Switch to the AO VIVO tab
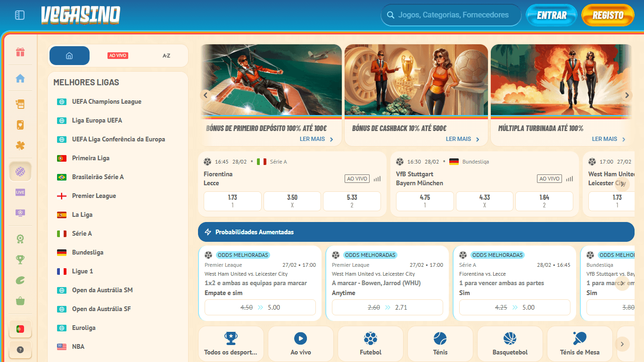 click(x=118, y=56)
